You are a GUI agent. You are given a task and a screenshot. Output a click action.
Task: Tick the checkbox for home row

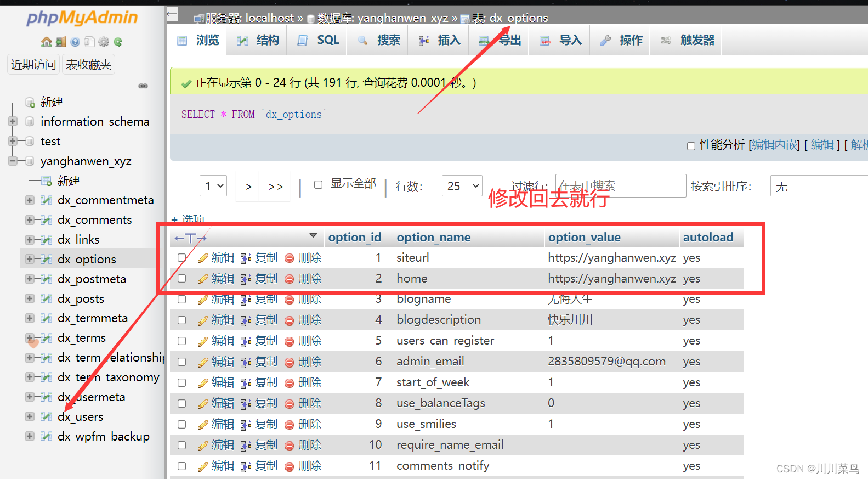coord(182,279)
